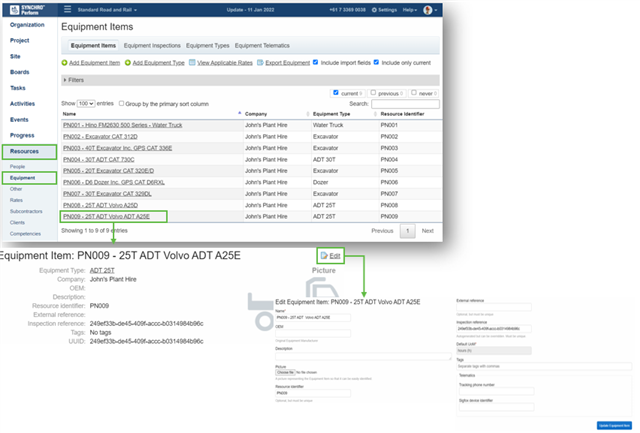
Task: Open Boards in the sidebar
Action: (x=20, y=72)
